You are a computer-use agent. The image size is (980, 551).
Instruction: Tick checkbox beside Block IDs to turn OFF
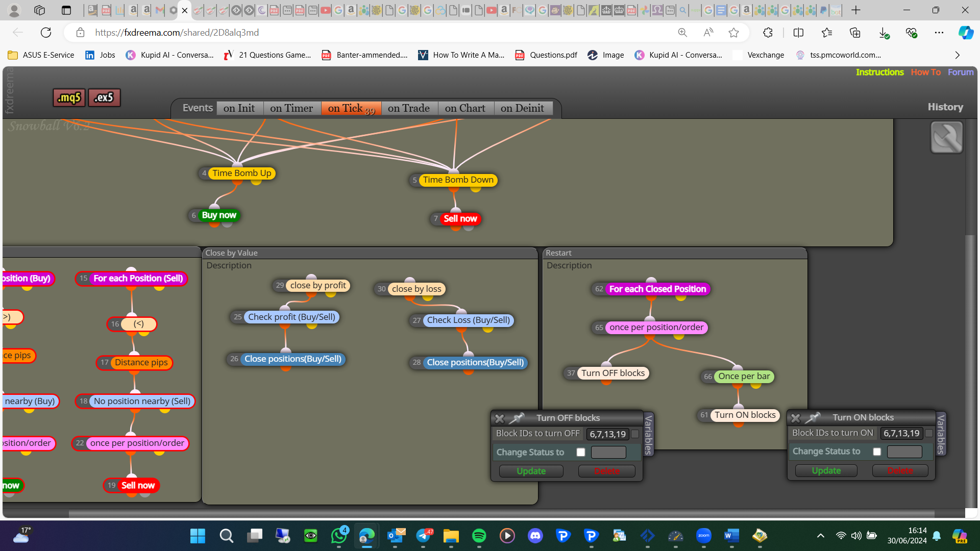tap(635, 434)
